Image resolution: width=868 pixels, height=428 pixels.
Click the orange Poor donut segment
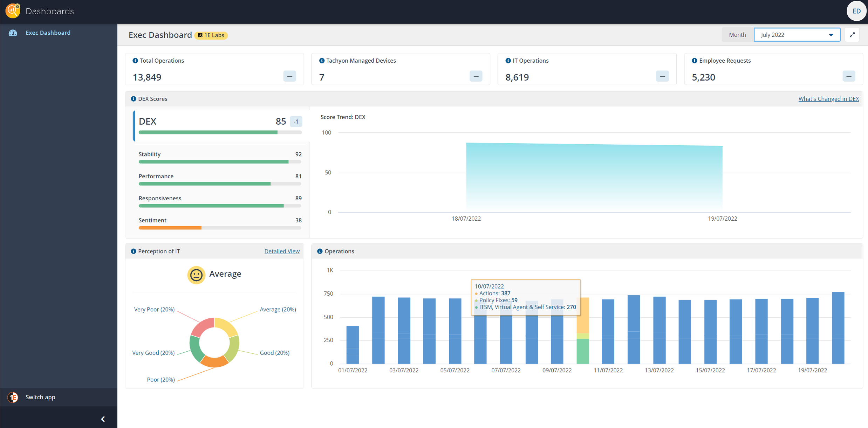[214, 362]
